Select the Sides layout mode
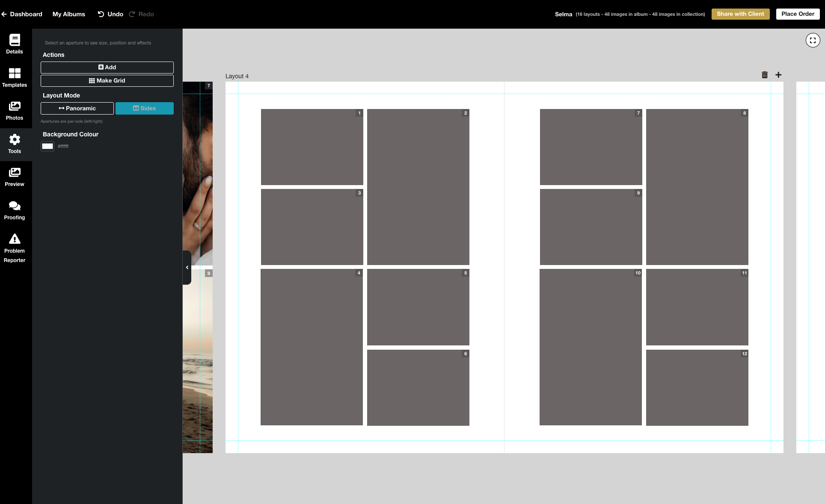This screenshot has height=504, width=825. (x=144, y=108)
